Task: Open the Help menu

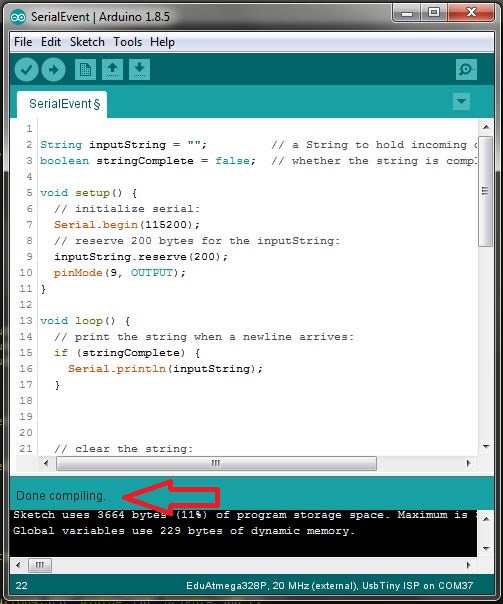Action: pos(162,42)
